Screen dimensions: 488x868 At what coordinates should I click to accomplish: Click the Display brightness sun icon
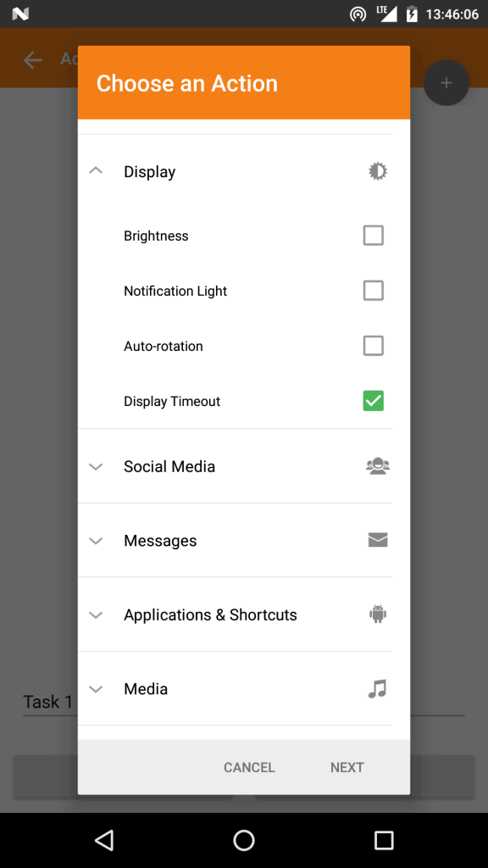[x=378, y=171]
